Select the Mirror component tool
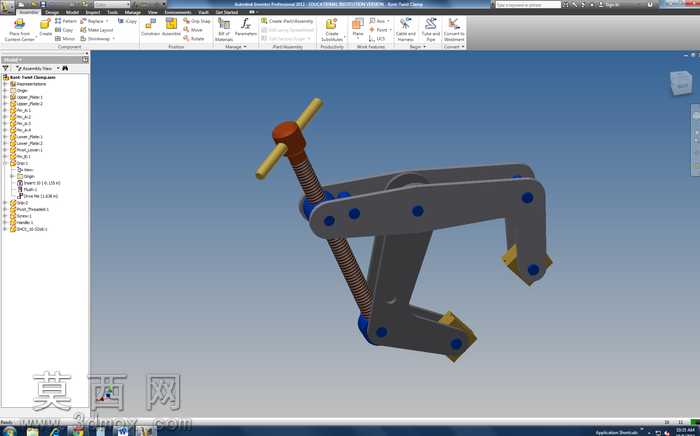The height and width of the screenshot is (436, 700). pos(65,39)
